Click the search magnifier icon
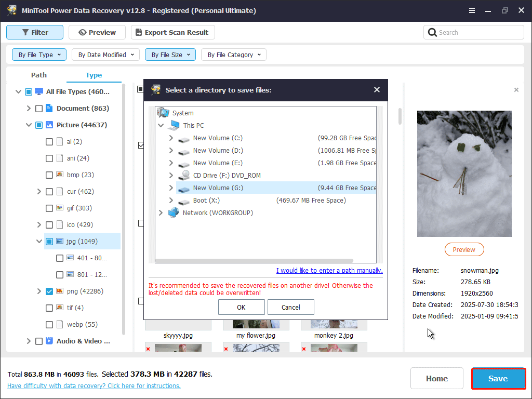The image size is (532, 399). [x=432, y=32]
